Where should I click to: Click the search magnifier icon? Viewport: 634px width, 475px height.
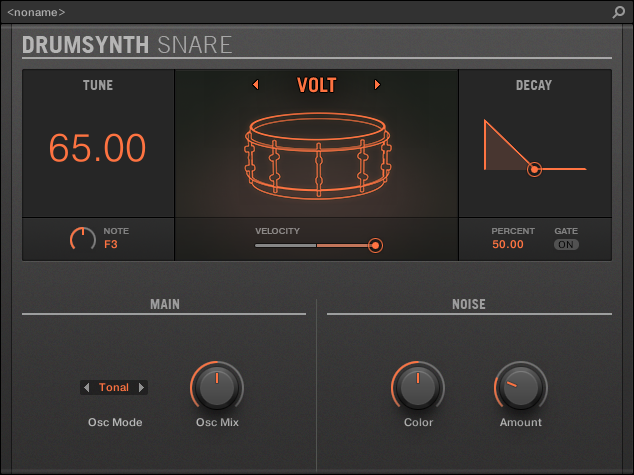[x=619, y=12]
